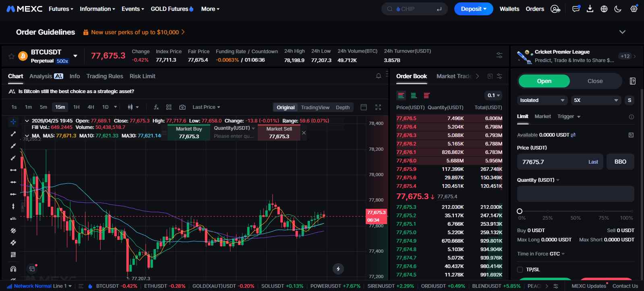
Task: Set quantity slider to 100%
Action: point(631,211)
